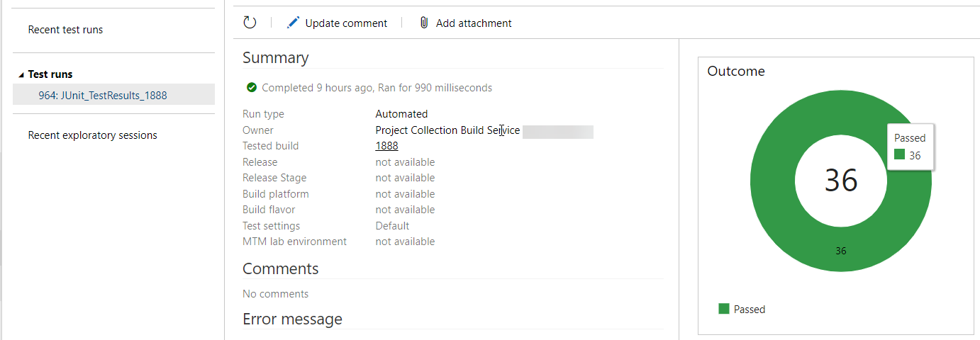
Task: Click the green Passed legend swatch
Action: coord(724,309)
